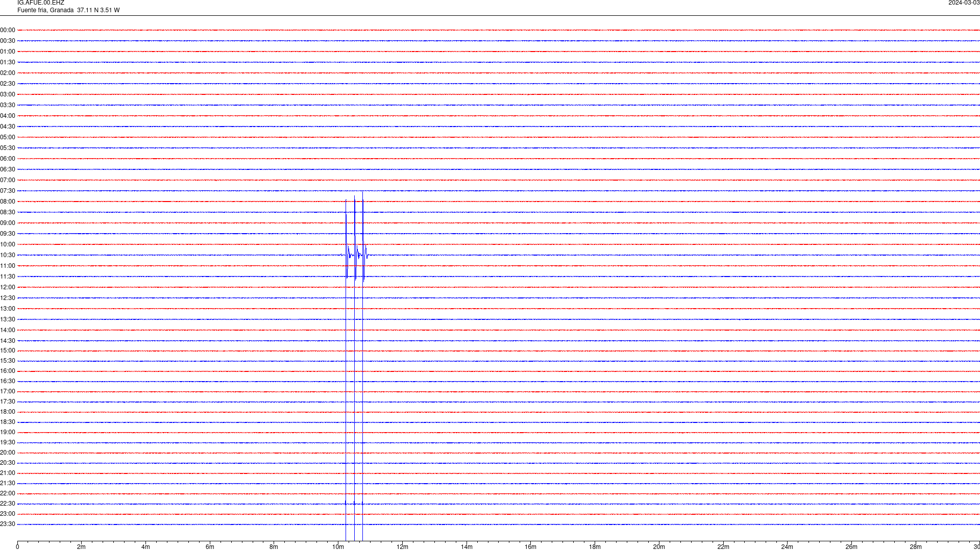Screen dimensions: 980x551
Task: Select the 05:30 time row label
Action: click(x=8, y=148)
